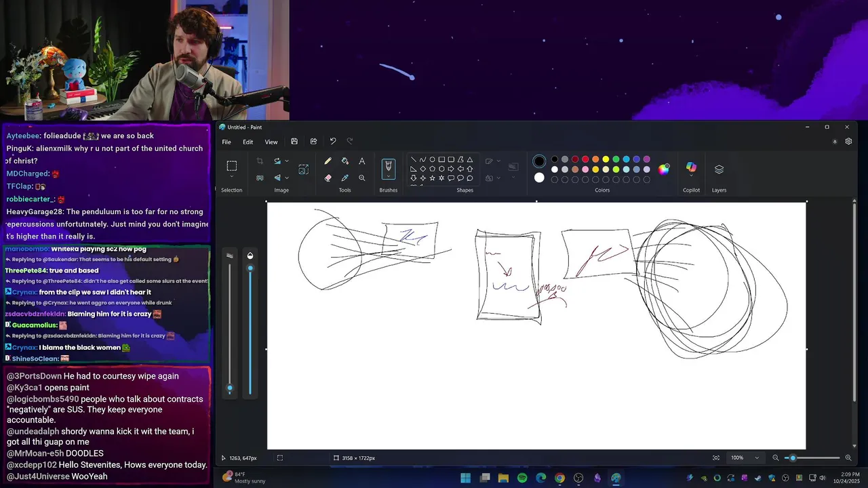Select the Oval shape
The image size is (868, 488).
pos(432,160)
